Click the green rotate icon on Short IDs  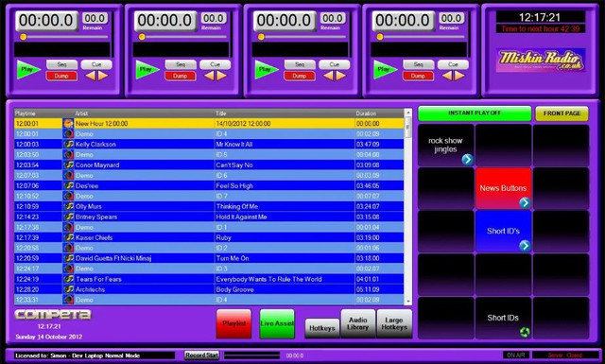click(x=525, y=332)
